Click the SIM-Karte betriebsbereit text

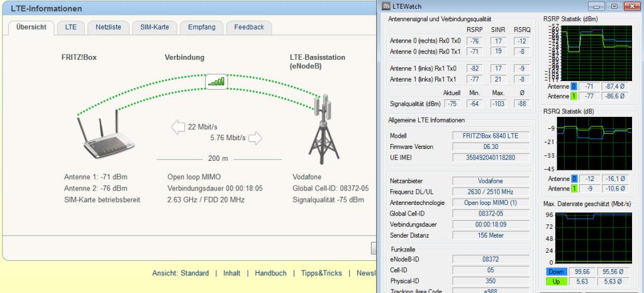click(x=103, y=200)
